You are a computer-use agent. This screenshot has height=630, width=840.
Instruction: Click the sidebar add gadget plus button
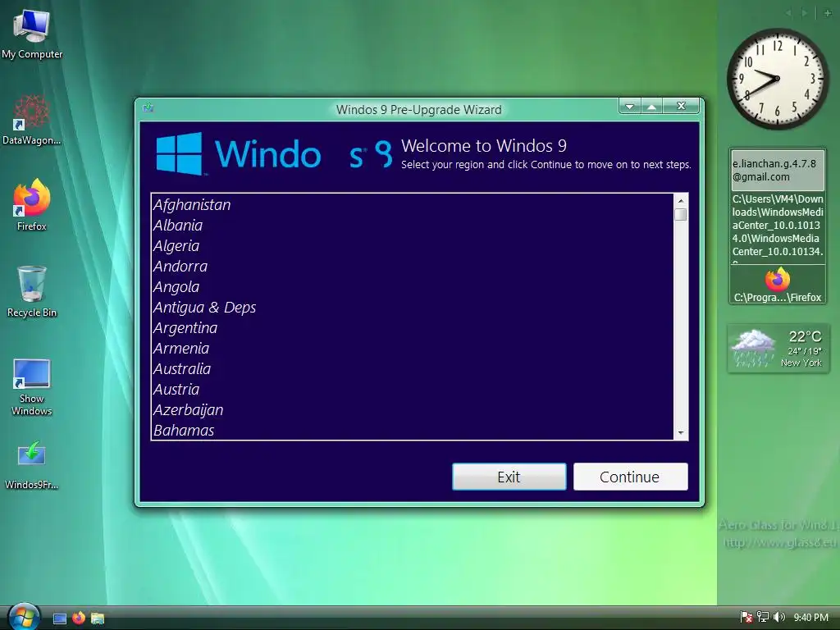pyautogui.click(x=827, y=13)
